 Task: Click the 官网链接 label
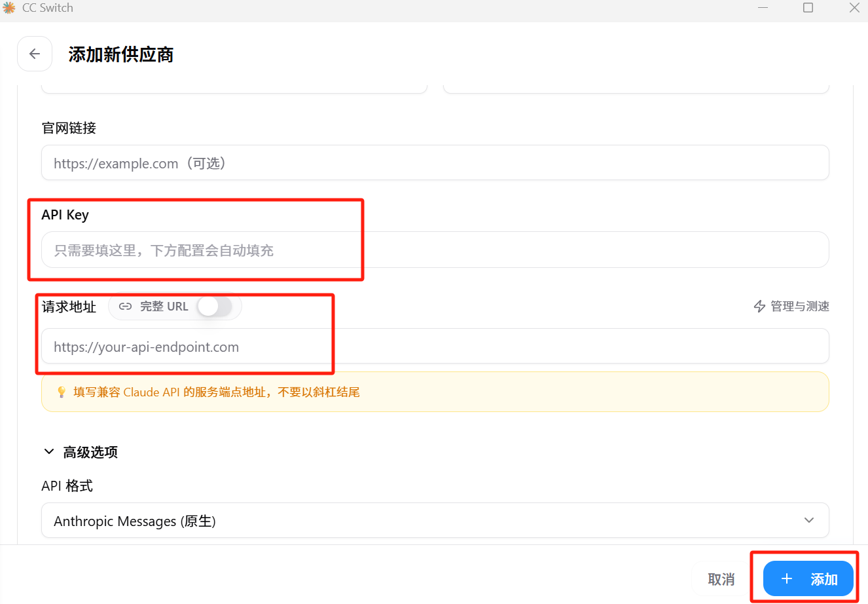click(69, 128)
